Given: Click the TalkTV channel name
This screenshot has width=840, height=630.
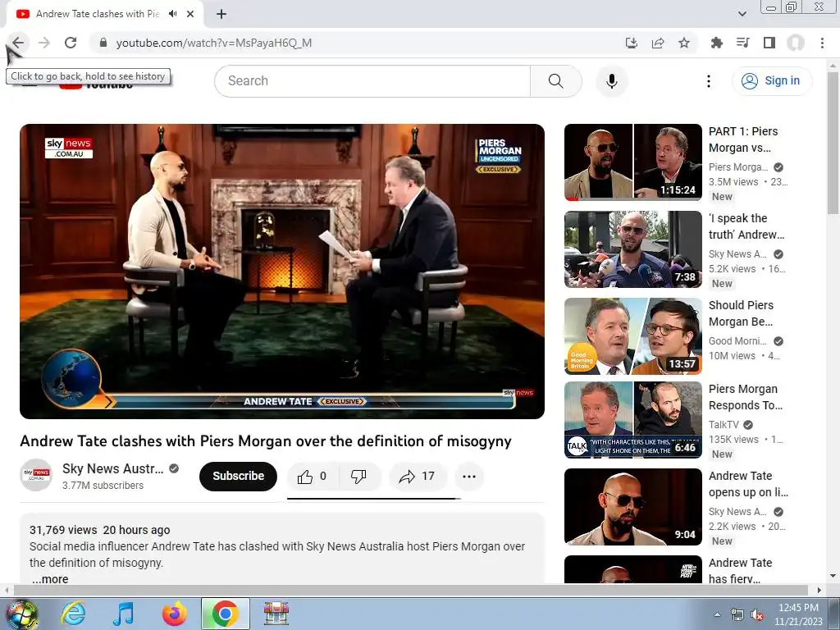Looking at the screenshot, I should [724, 425].
